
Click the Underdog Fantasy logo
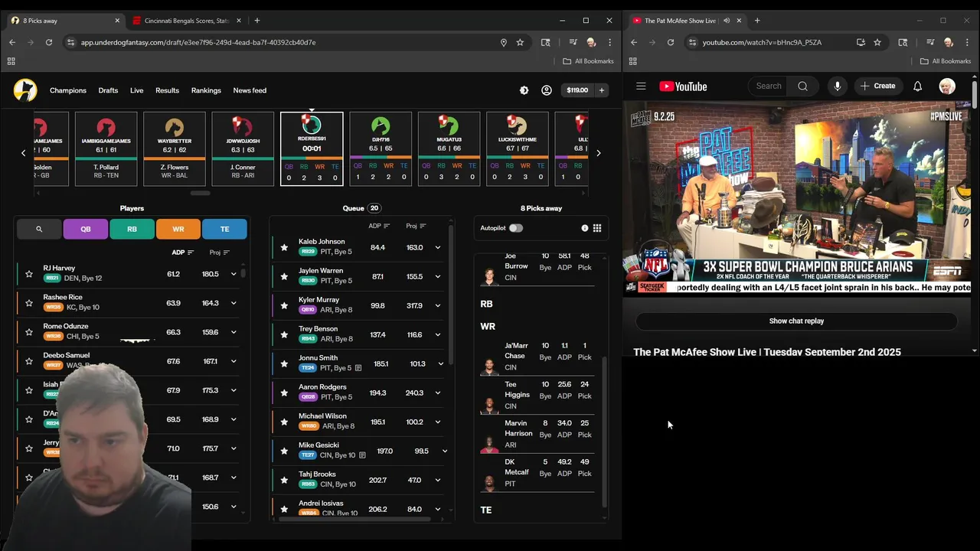click(x=25, y=90)
